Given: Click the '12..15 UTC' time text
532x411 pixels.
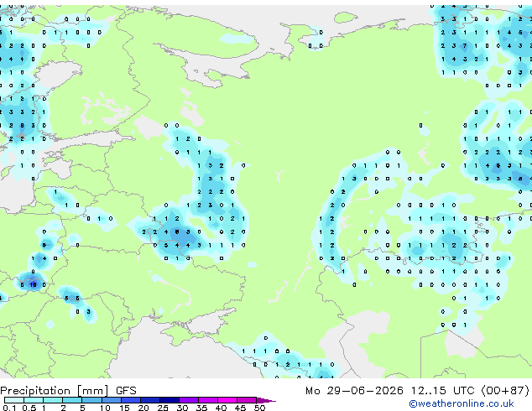Looking at the screenshot, I should coord(443,391).
